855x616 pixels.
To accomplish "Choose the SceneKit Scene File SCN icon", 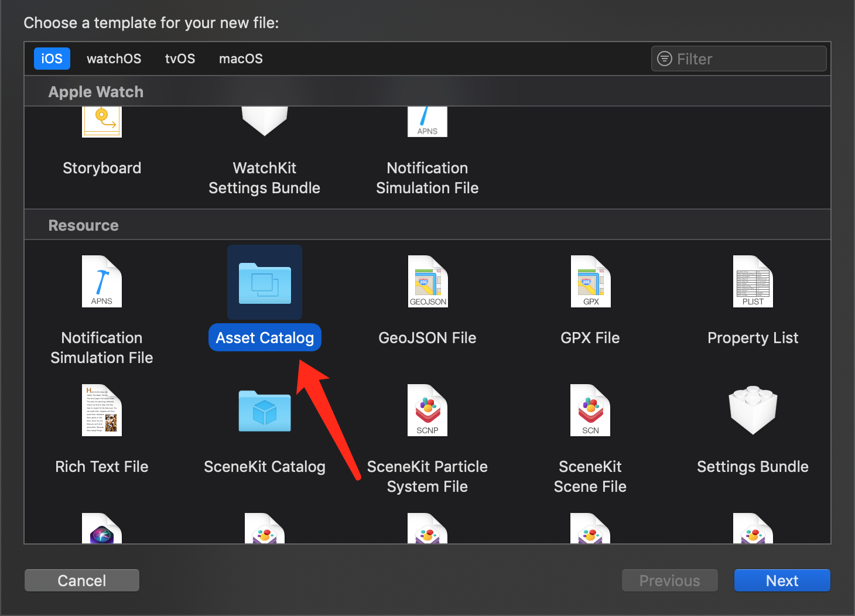I will 590,410.
